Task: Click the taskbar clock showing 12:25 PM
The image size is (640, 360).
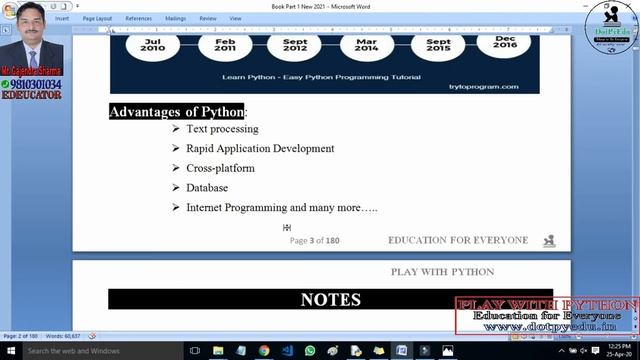Action: (x=619, y=350)
